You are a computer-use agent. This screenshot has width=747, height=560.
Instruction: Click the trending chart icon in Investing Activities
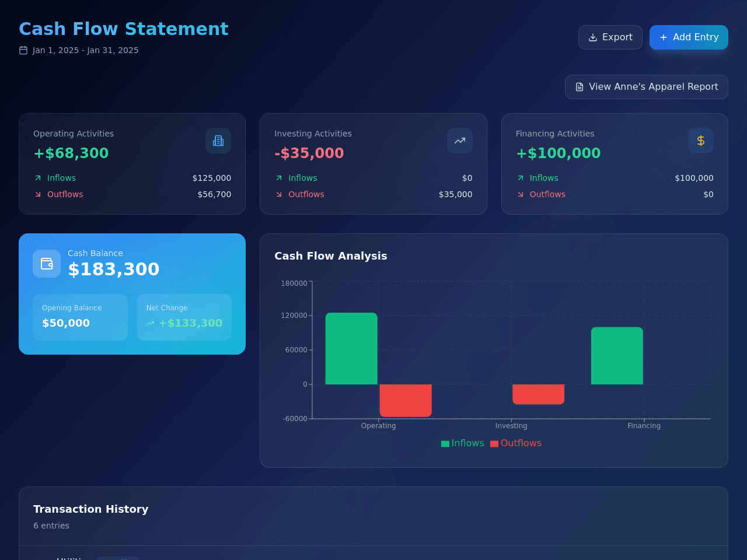(460, 141)
